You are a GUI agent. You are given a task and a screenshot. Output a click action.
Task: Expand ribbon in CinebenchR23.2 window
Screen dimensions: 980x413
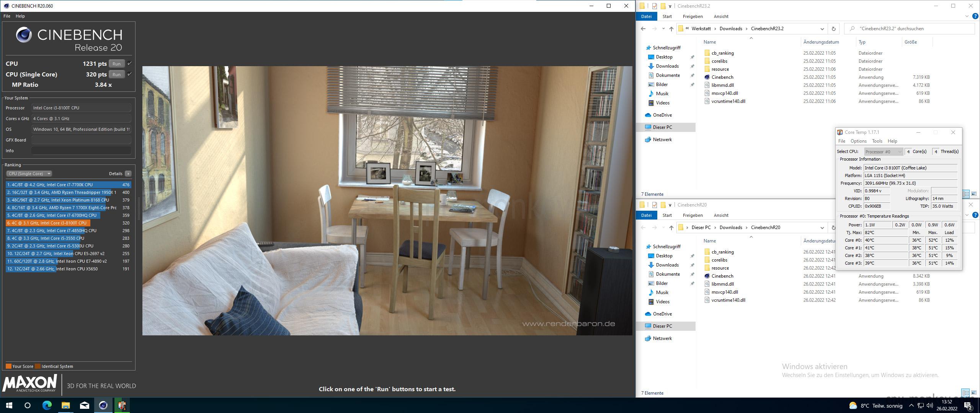pyautogui.click(x=966, y=16)
